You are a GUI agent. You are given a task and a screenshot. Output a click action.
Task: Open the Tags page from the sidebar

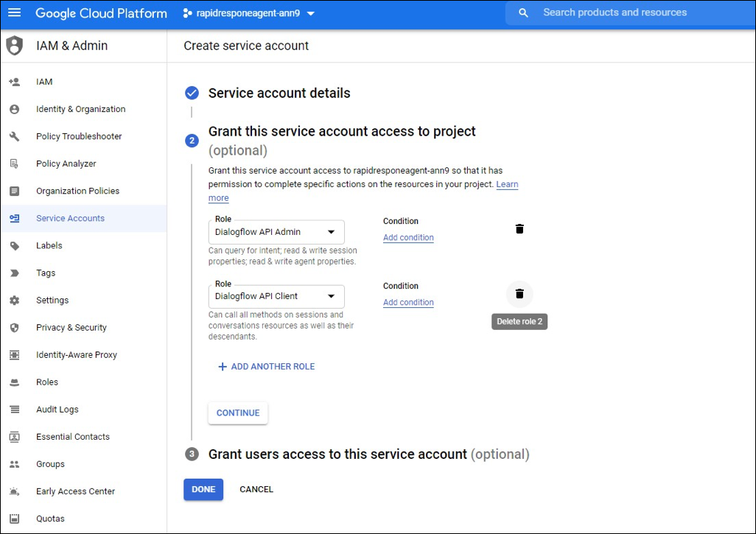point(46,273)
